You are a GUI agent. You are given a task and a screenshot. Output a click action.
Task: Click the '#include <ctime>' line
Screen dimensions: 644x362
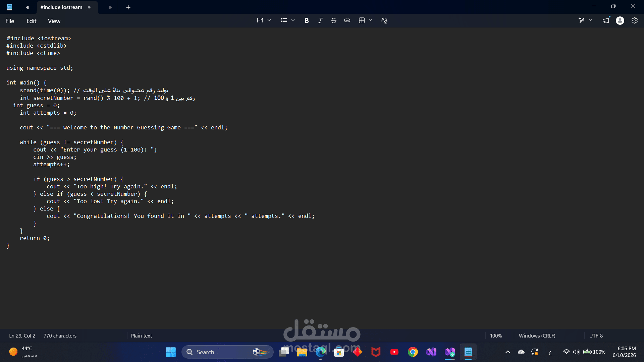click(33, 53)
